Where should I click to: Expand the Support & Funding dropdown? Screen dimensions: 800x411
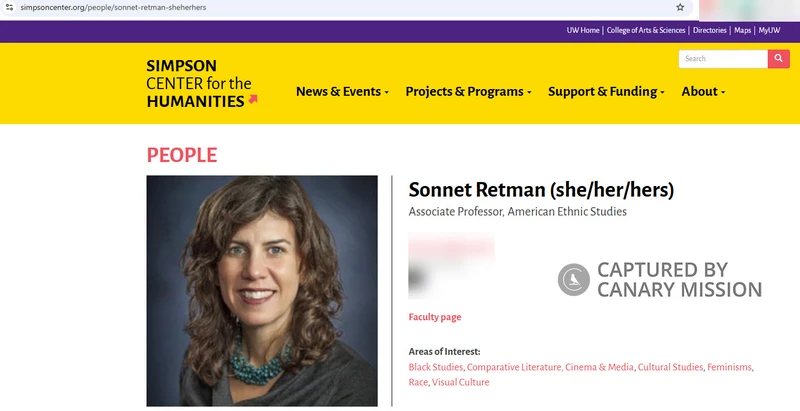[606, 91]
